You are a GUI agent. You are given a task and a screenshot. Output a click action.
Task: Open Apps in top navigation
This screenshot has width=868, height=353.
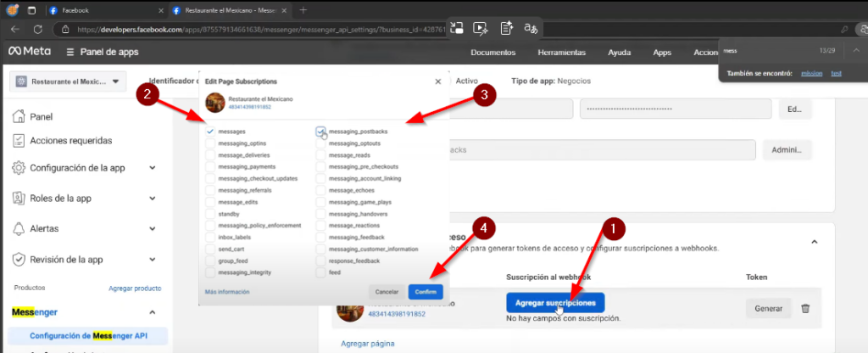click(x=662, y=53)
